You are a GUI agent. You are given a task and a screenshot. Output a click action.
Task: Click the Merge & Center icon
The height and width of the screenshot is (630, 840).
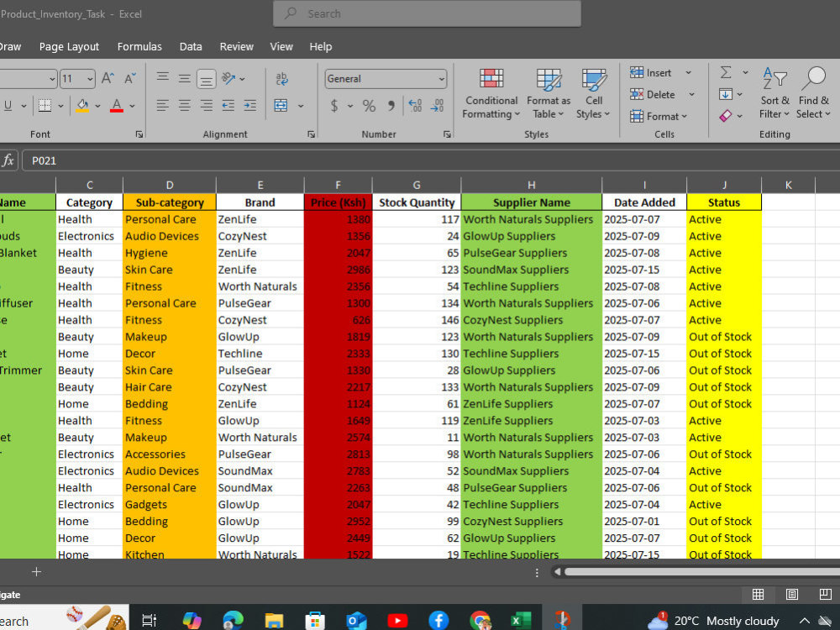(x=281, y=106)
